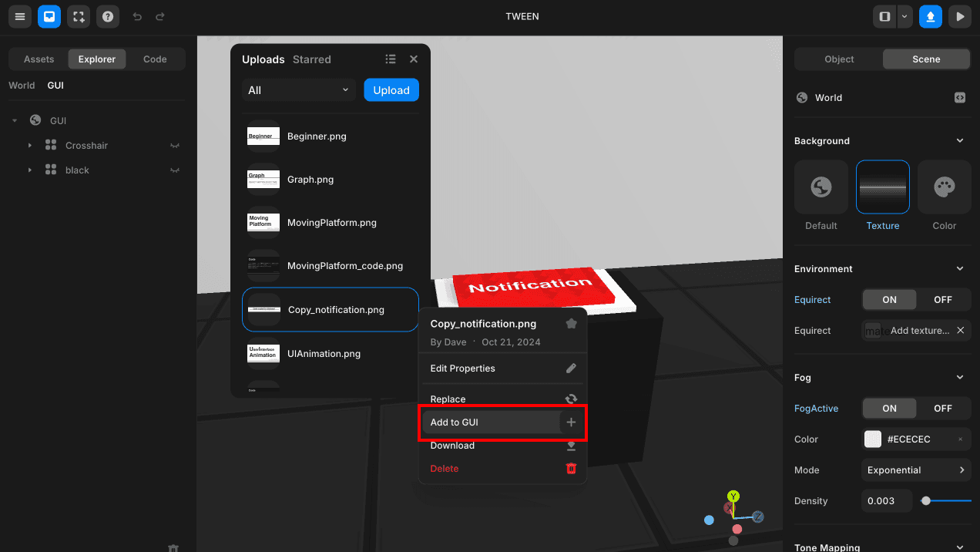Toggle visibility of Crosshair GUI item
980x552 pixels.
tap(175, 146)
